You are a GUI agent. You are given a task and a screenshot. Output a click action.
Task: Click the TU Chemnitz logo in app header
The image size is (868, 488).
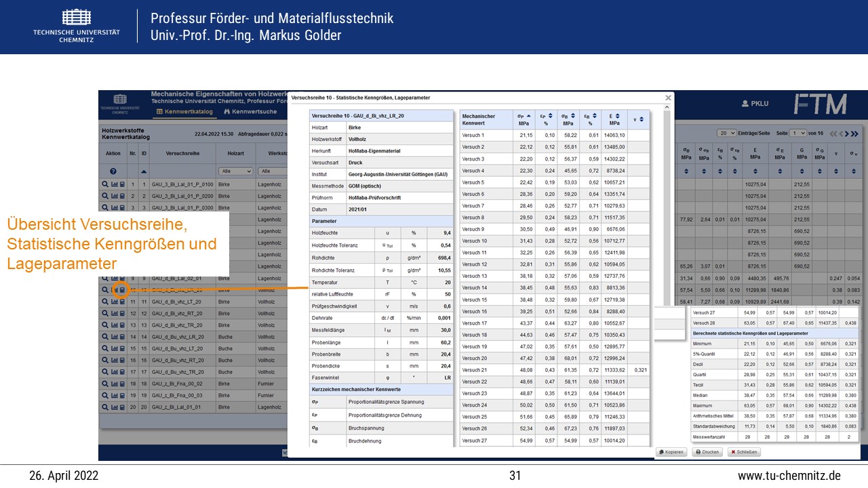click(x=119, y=104)
